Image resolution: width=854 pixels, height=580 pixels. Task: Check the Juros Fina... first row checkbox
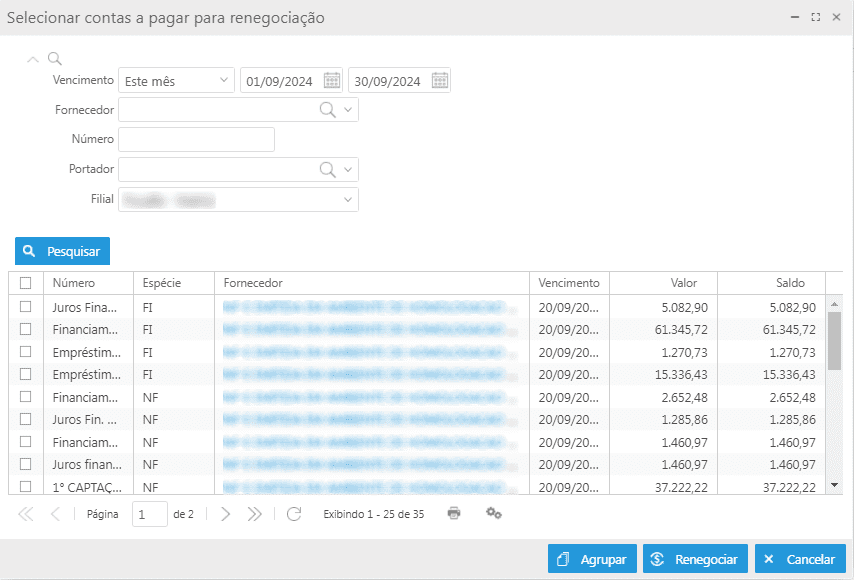pos(26,307)
